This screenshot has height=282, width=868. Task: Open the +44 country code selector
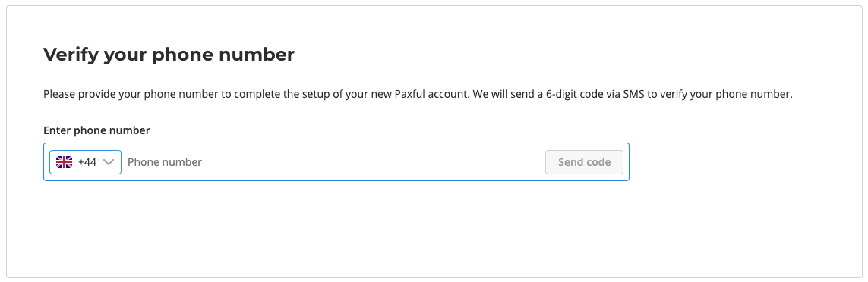85,162
